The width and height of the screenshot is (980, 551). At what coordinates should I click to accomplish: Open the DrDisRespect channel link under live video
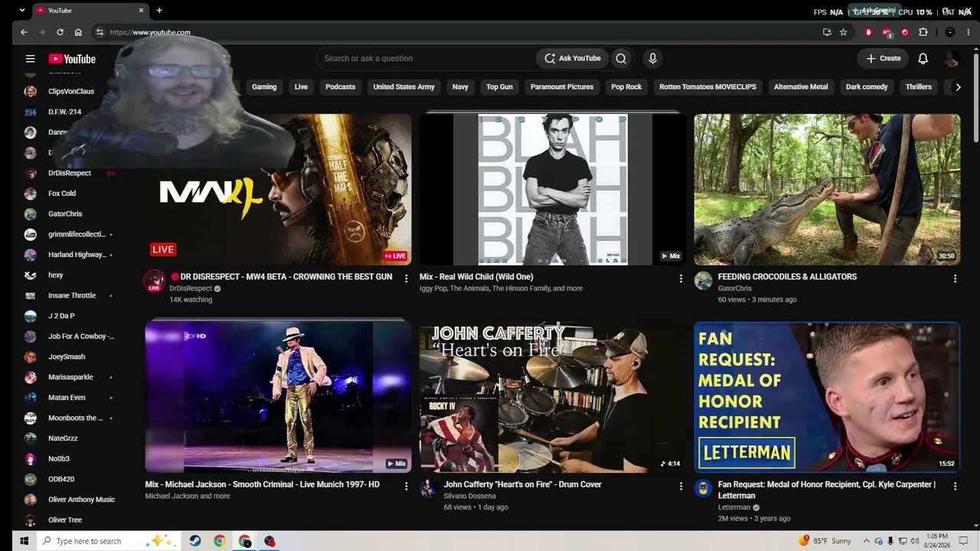point(191,289)
